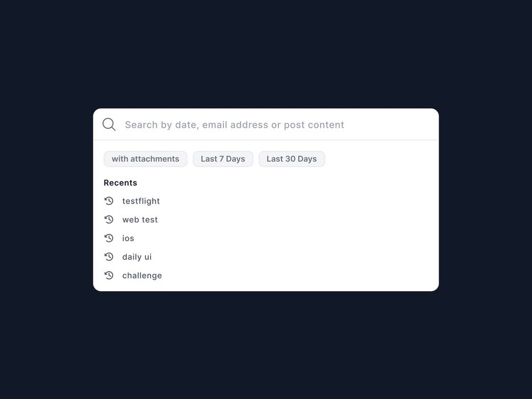The height and width of the screenshot is (399, 532).
Task: Click the history icon beside web test
Action: pyautogui.click(x=109, y=219)
